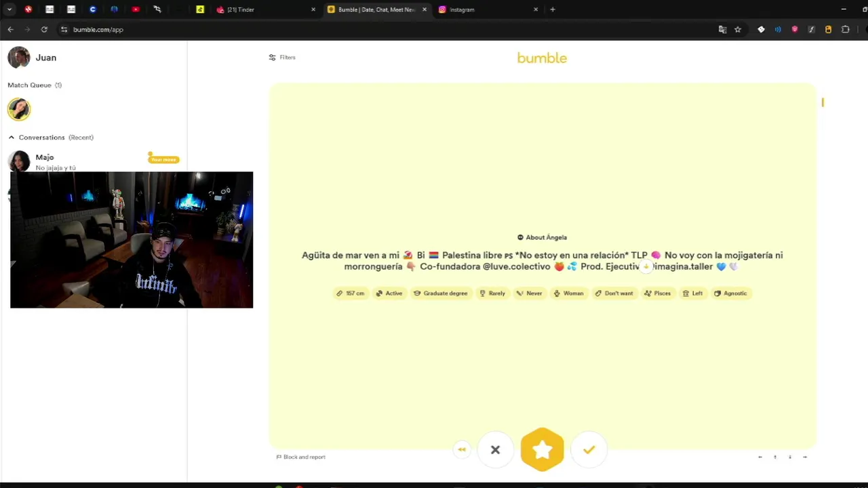Open the pinned red circle tab

pos(28,9)
